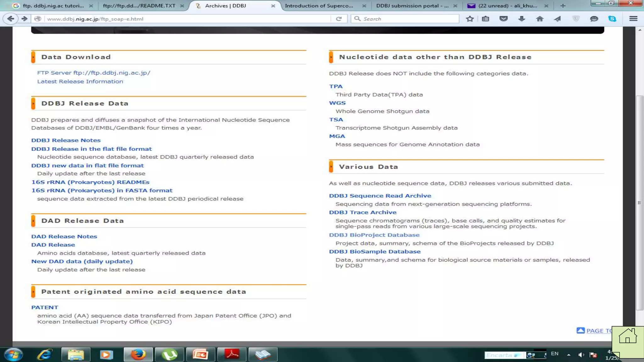
Task: Open Firefox from the taskbar
Action: pos(138,354)
